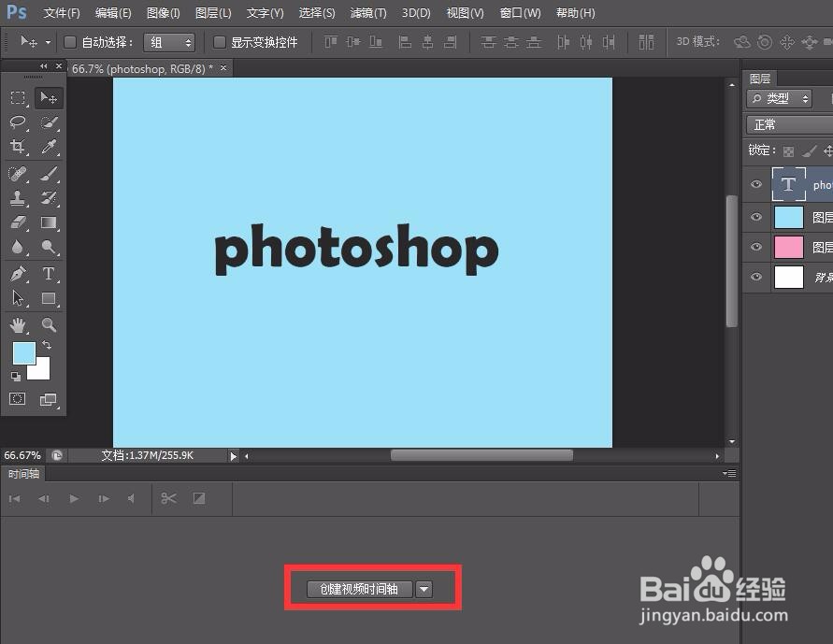The height and width of the screenshot is (644, 833).
Task: Click the horizontal canvas scrollbar
Action: 481,455
